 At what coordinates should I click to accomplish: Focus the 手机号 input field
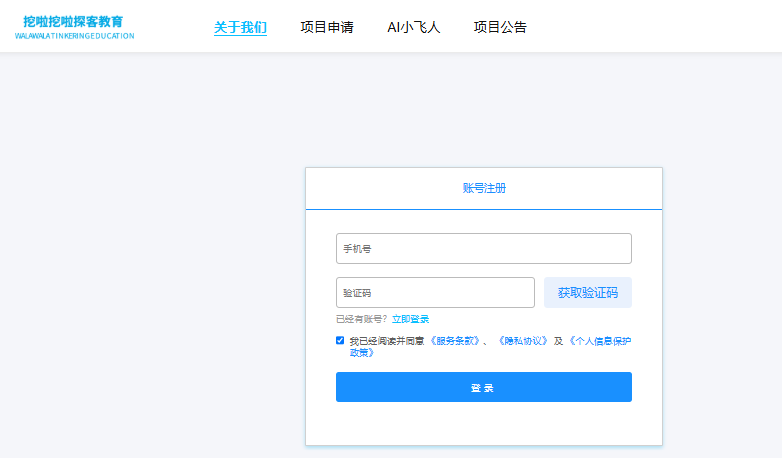tap(484, 248)
